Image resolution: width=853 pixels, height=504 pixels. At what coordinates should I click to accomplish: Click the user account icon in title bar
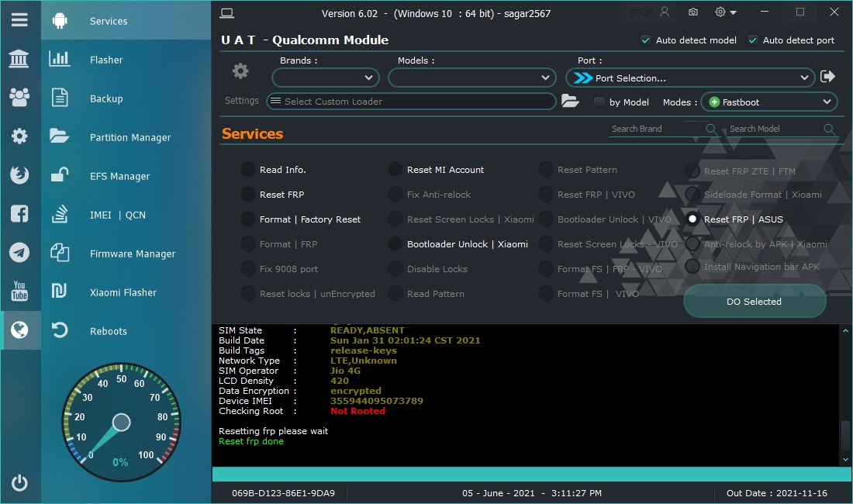[x=665, y=12]
